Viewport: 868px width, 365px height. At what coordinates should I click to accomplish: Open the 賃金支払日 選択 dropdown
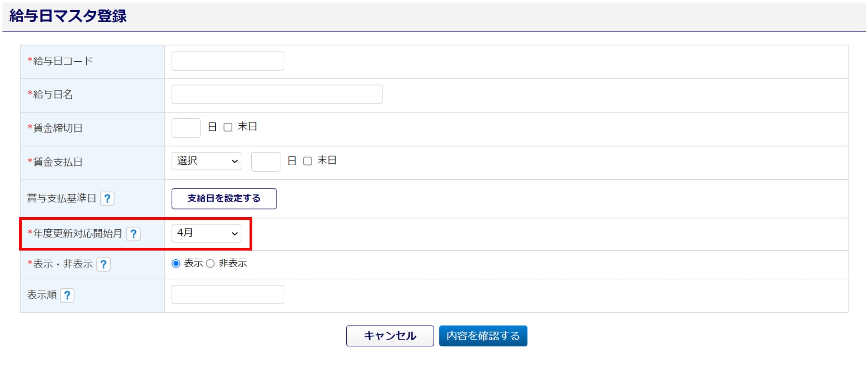tap(206, 161)
